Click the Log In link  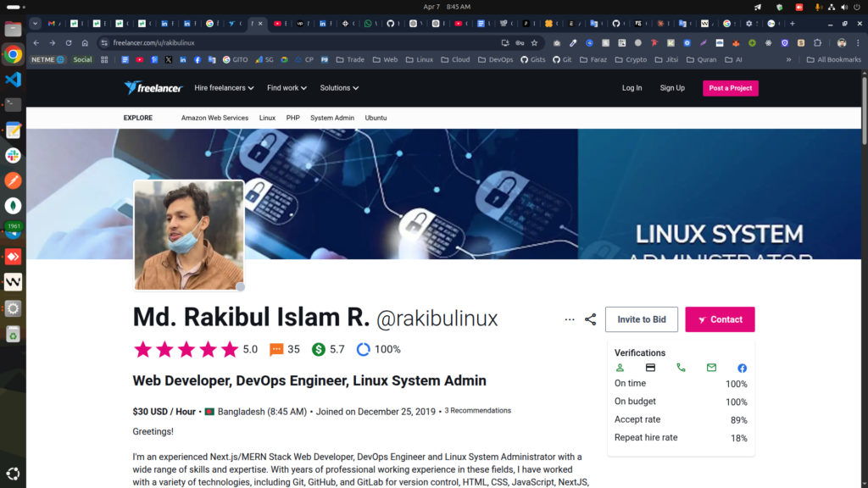click(x=632, y=88)
